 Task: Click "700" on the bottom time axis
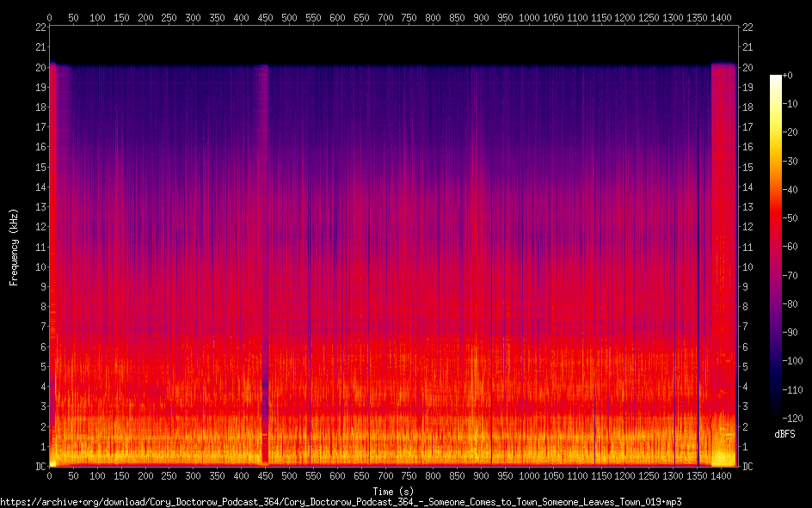385,476
